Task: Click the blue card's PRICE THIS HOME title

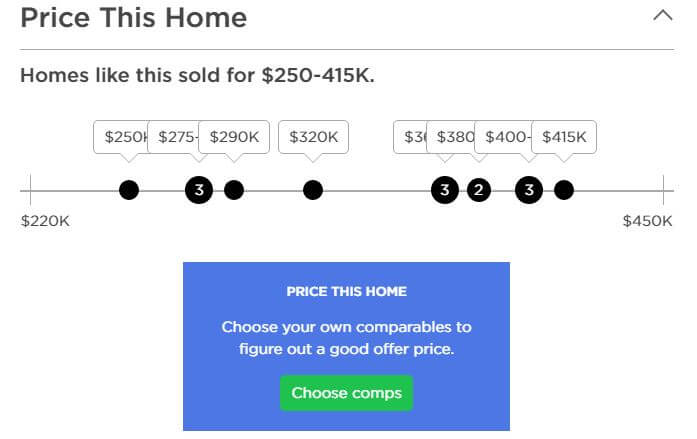Action: pyautogui.click(x=346, y=292)
